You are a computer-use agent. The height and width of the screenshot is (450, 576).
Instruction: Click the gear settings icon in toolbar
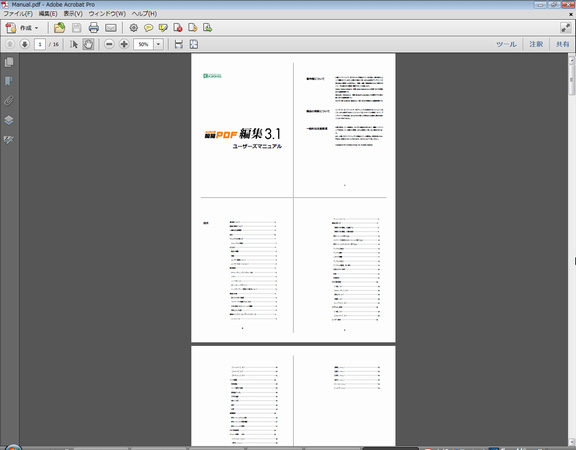[x=134, y=28]
